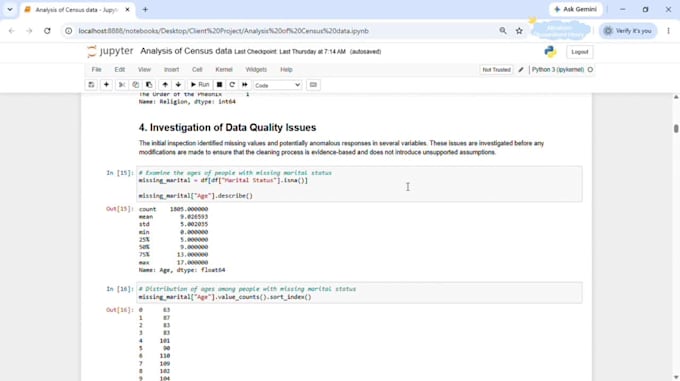Viewport: 680px width, 381px height.
Task: Click the output line Name: Religion, dtype: int64
Action: tap(187, 102)
